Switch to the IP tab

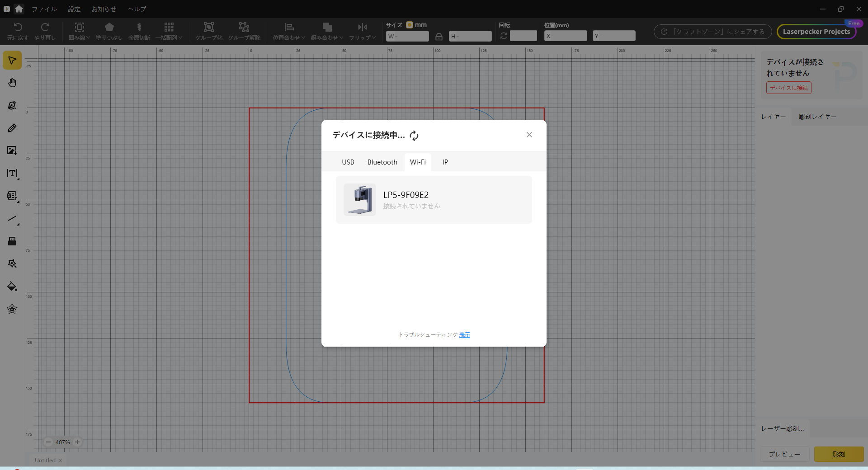pyautogui.click(x=445, y=162)
